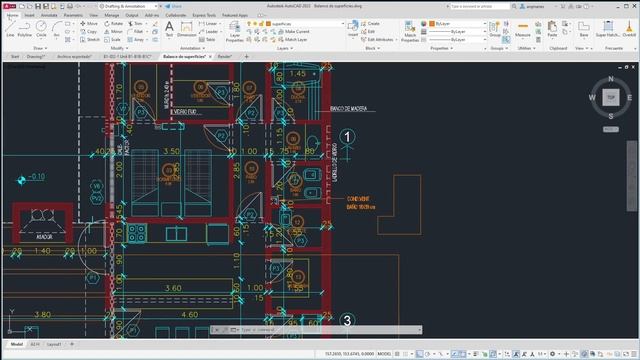Click Match Properties tool

click(410, 31)
